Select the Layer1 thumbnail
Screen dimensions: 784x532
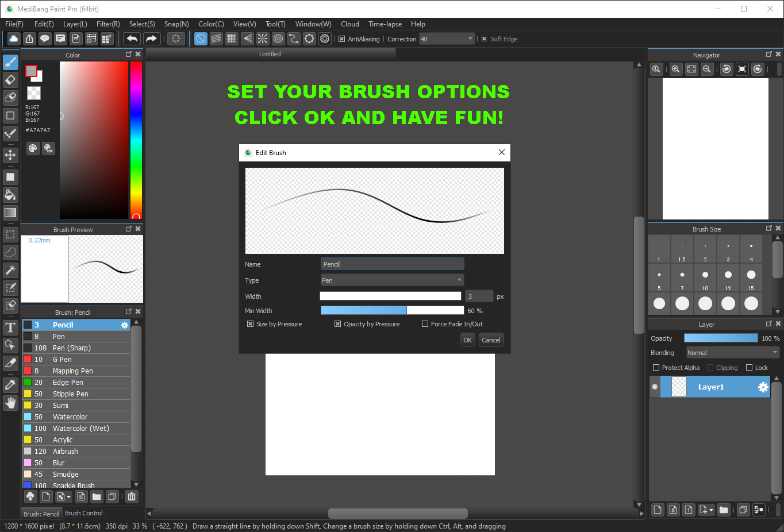coord(679,387)
